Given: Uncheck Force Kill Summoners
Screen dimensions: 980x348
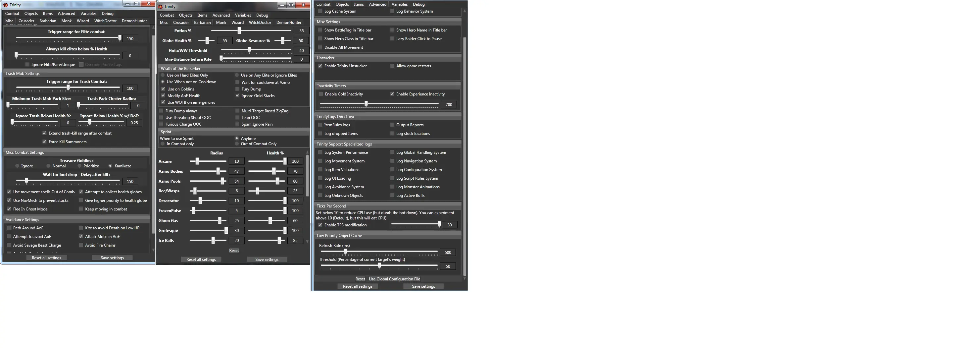Looking at the screenshot, I should coord(44,142).
